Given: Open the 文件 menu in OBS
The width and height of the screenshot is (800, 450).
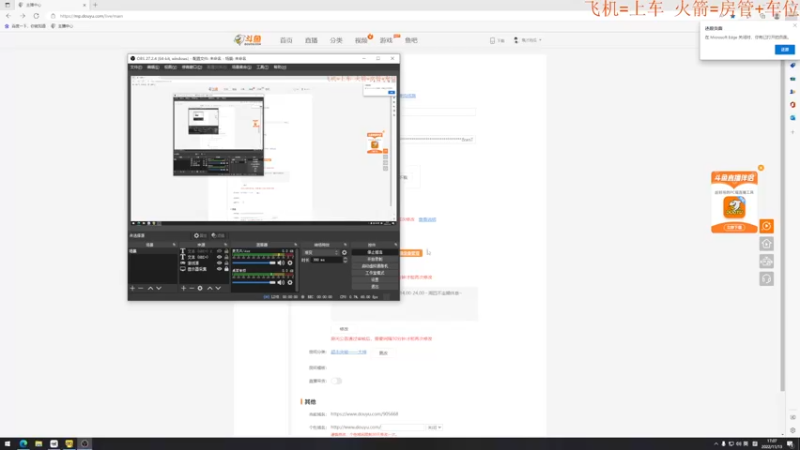Looking at the screenshot, I should (x=136, y=67).
